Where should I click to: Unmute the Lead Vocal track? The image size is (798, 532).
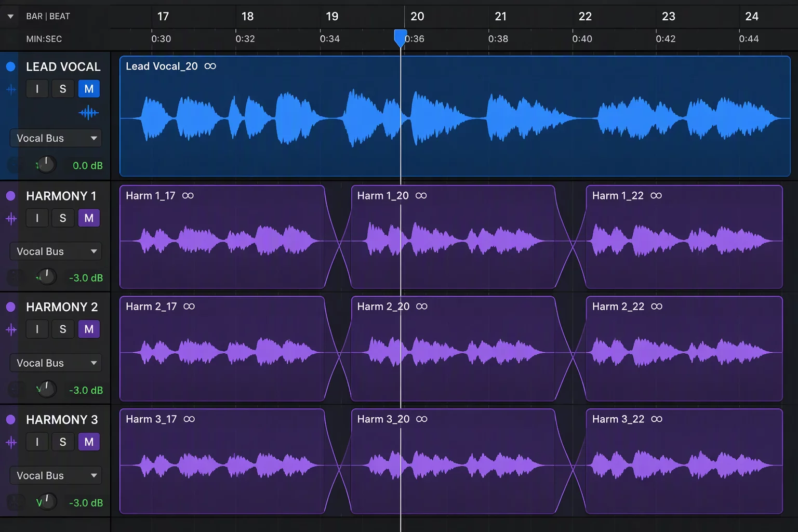pos(89,89)
